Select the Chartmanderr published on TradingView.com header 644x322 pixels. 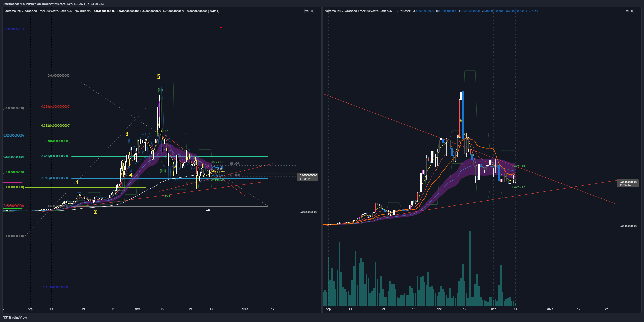pos(53,4)
